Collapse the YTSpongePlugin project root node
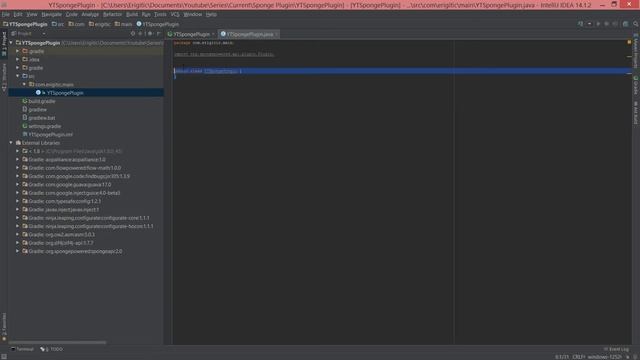The height and width of the screenshot is (360, 640). tap(11, 42)
